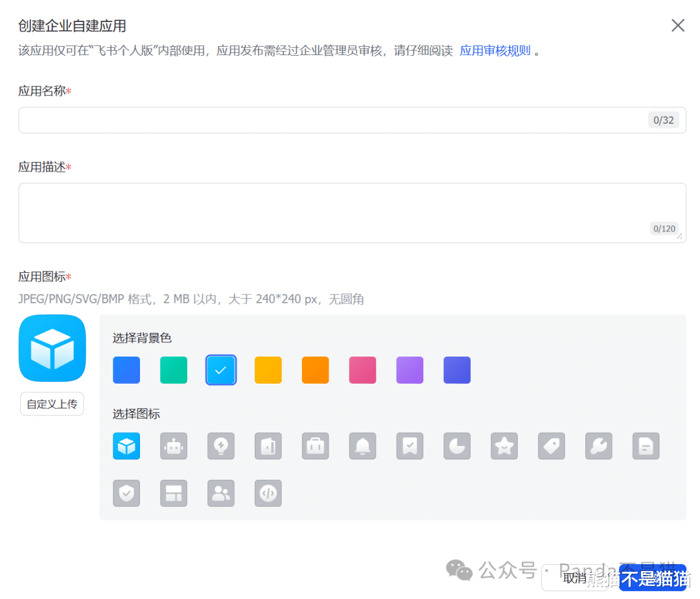This screenshot has width=700, height=599.
Task: Choose the blue background color
Action: pyautogui.click(x=126, y=370)
